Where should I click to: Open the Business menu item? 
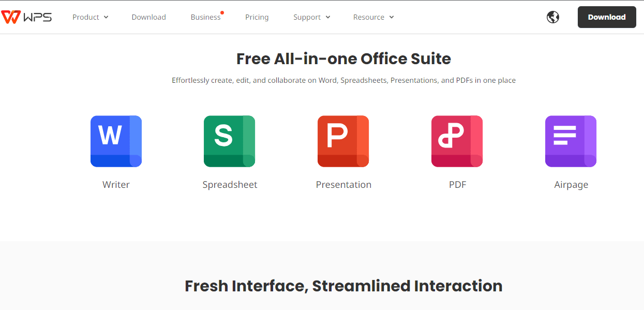coord(205,17)
